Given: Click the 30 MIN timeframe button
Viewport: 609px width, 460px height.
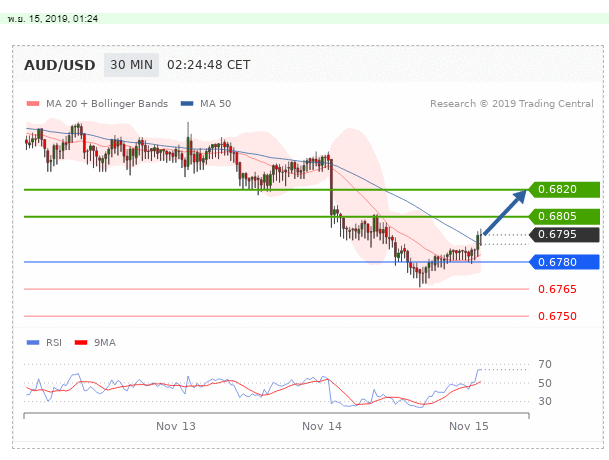Looking at the screenshot, I should (131, 65).
